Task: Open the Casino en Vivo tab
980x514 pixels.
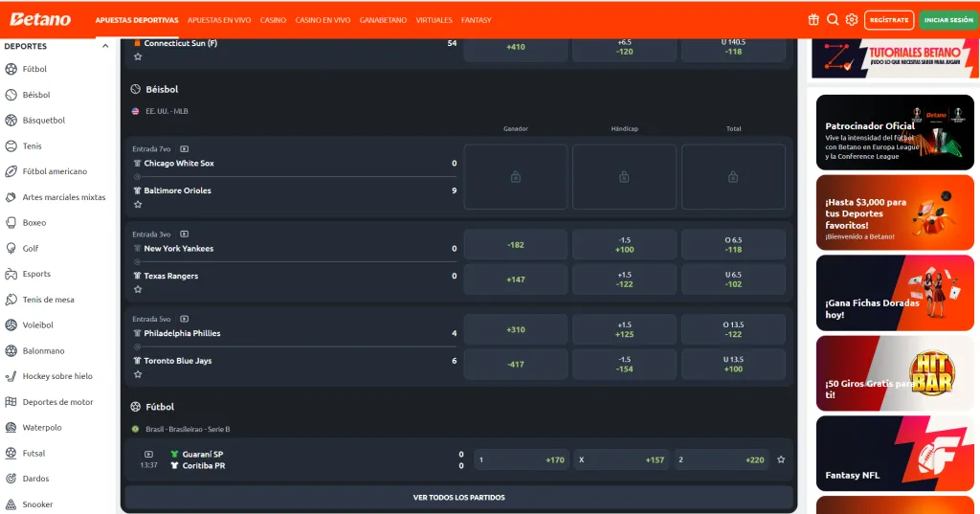Action: point(323,20)
